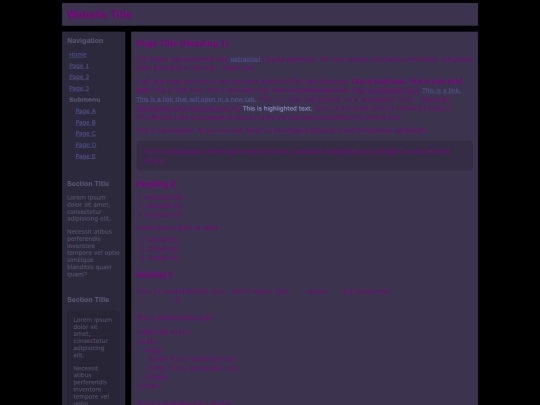Viewport: 540px width, 405px height.
Task: Click the Page D submenu link
Action: (x=86, y=145)
